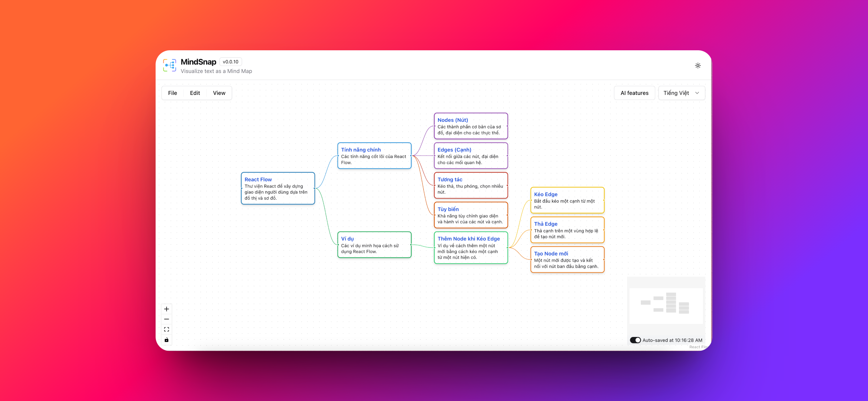The width and height of the screenshot is (868, 401).
Task: Click the MindSnap title text
Action: 198,62
